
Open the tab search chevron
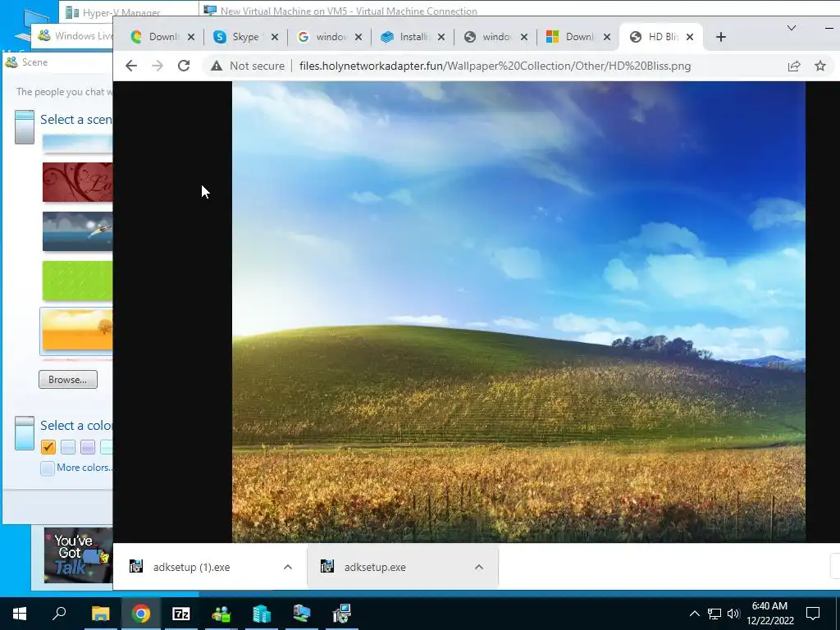[792, 28]
